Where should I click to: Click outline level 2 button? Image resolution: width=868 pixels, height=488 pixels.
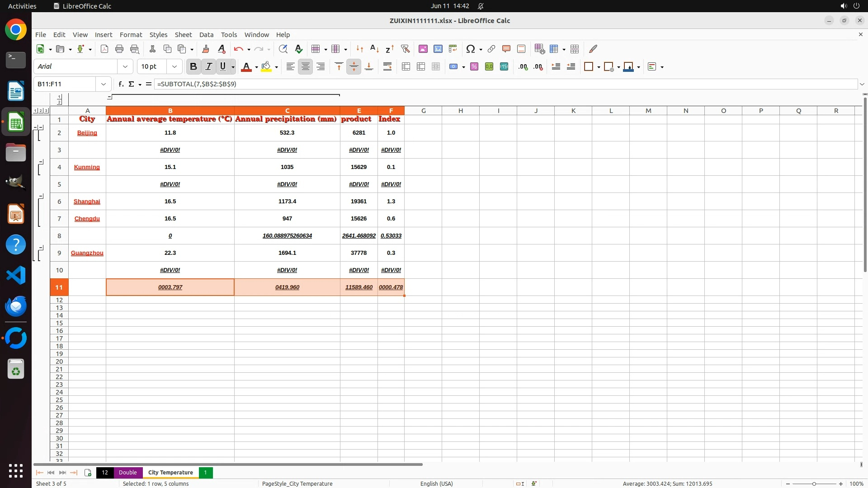click(x=41, y=111)
